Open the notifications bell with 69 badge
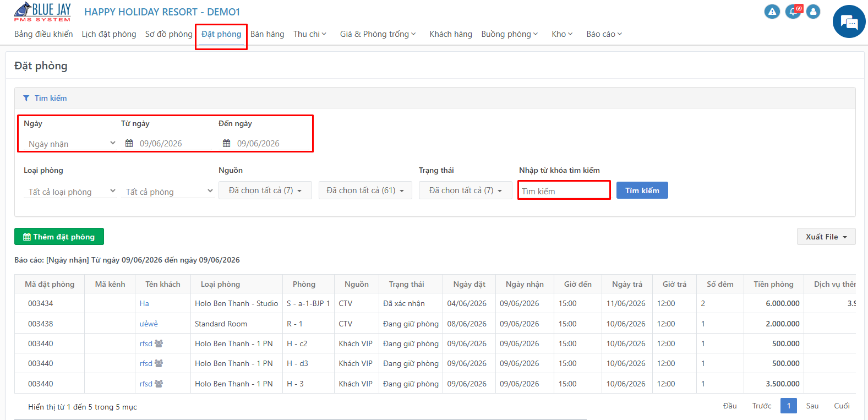 tap(793, 12)
